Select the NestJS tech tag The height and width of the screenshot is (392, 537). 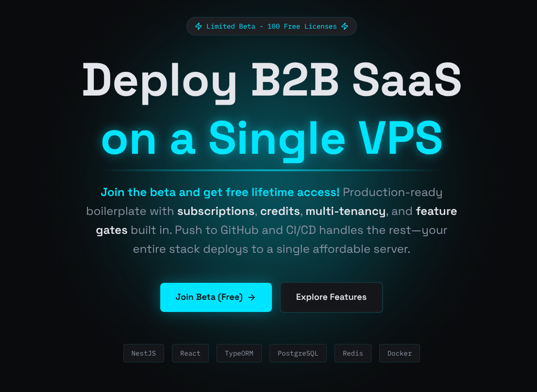(x=144, y=353)
